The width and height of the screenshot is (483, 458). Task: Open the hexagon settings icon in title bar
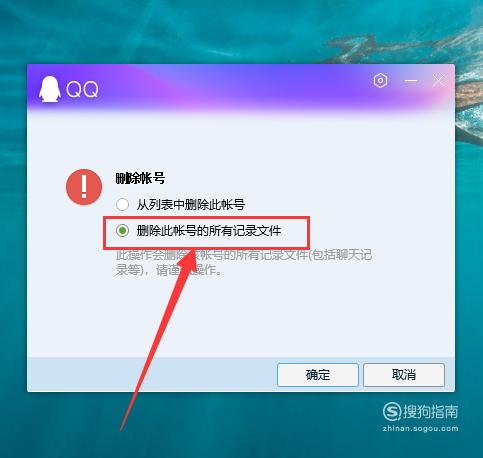pyautogui.click(x=380, y=81)
